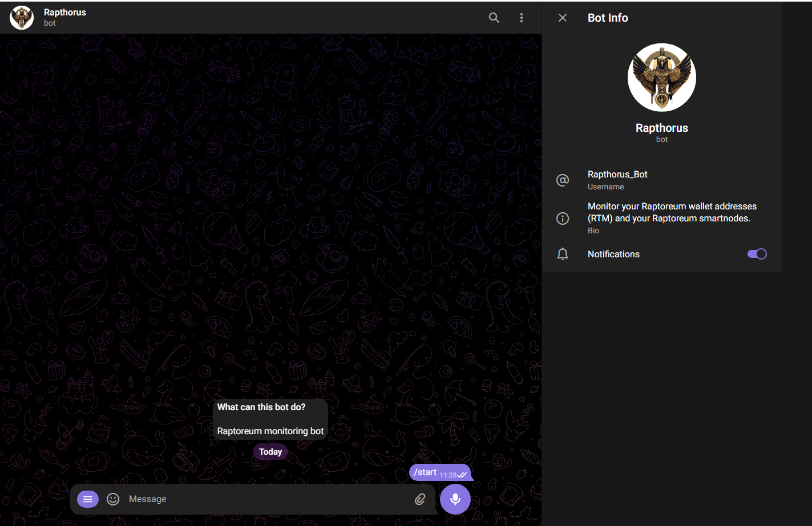Image resolution: width=812 pixels, height=526 pixels.
Task: Click the bot commands menu button
Action: click(x=88, y=499)
